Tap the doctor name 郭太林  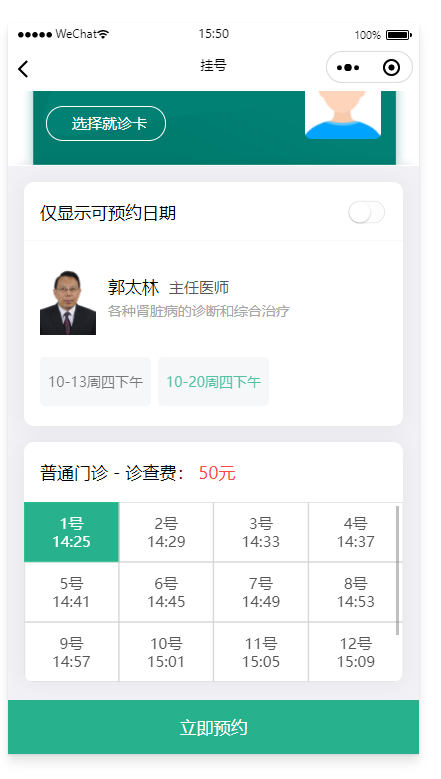133,288
